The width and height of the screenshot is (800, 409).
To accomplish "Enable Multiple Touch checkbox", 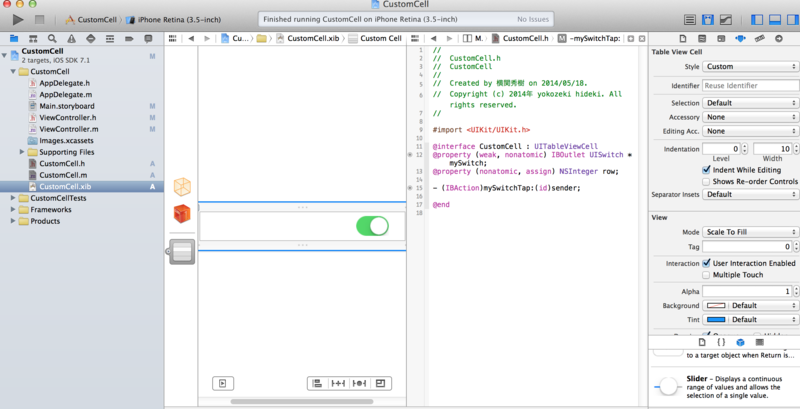I will pos(706,275).
